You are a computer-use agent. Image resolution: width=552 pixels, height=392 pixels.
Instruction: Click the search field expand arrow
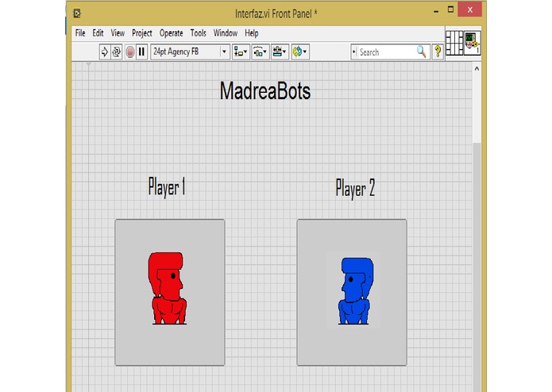click(354, 52)
